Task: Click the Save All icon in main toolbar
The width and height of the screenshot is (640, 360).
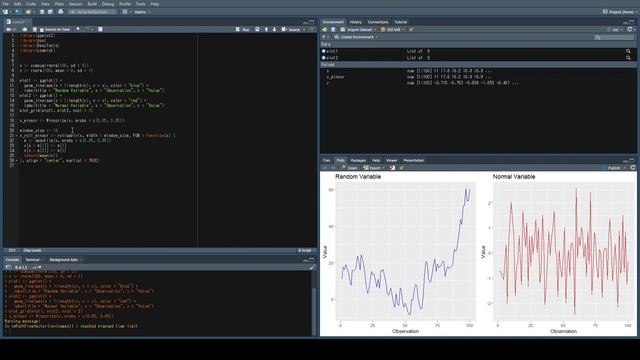Action: tap(50, 12)
